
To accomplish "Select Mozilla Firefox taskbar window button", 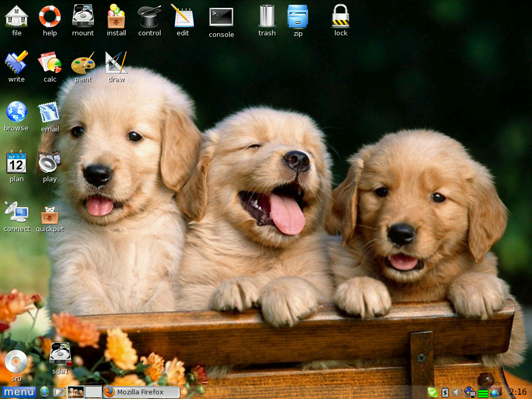I will [x=142, y=392].
